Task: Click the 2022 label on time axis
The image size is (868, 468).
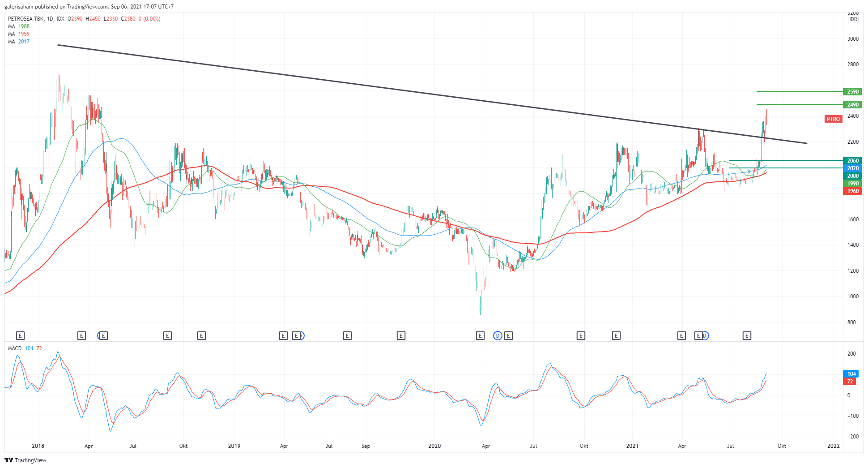Action: tap(834, 446)
